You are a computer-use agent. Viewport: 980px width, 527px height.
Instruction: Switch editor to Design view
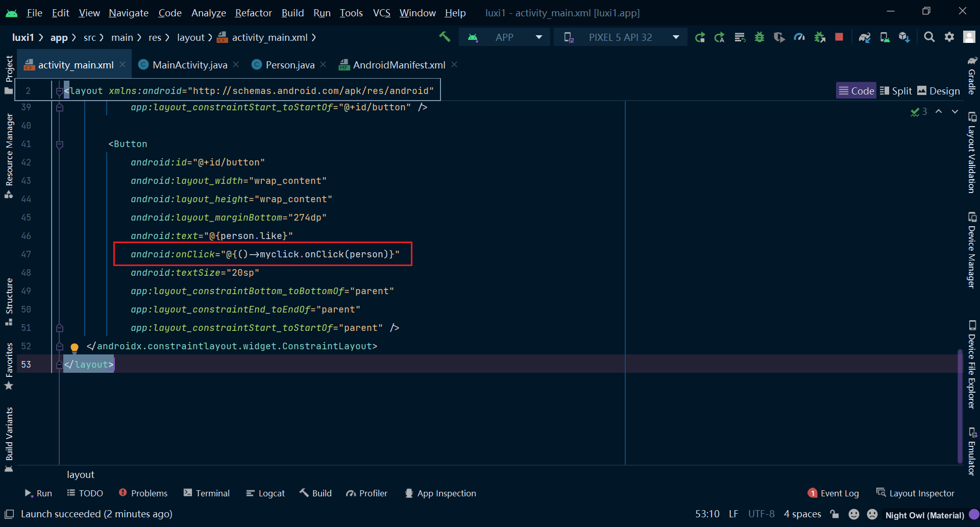[x=939, y=90]
